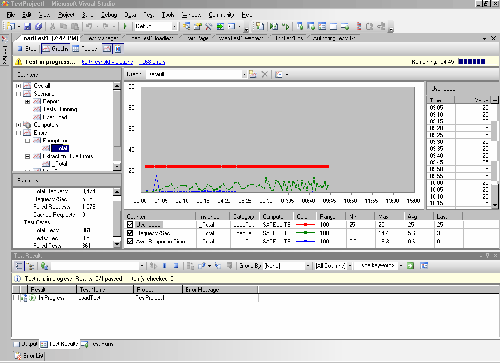Click the Save icon in main toolbar
500x363 pixels.
coord(28,26)
